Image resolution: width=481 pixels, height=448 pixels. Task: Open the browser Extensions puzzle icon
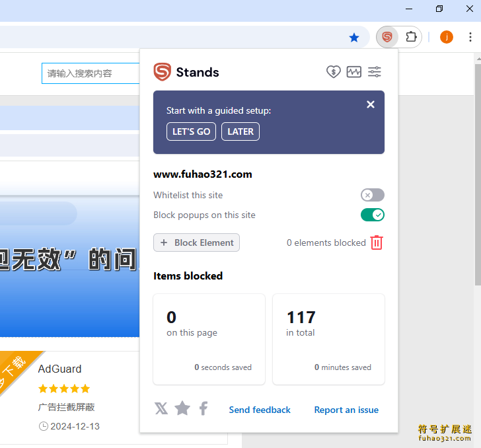click(411, 37)
